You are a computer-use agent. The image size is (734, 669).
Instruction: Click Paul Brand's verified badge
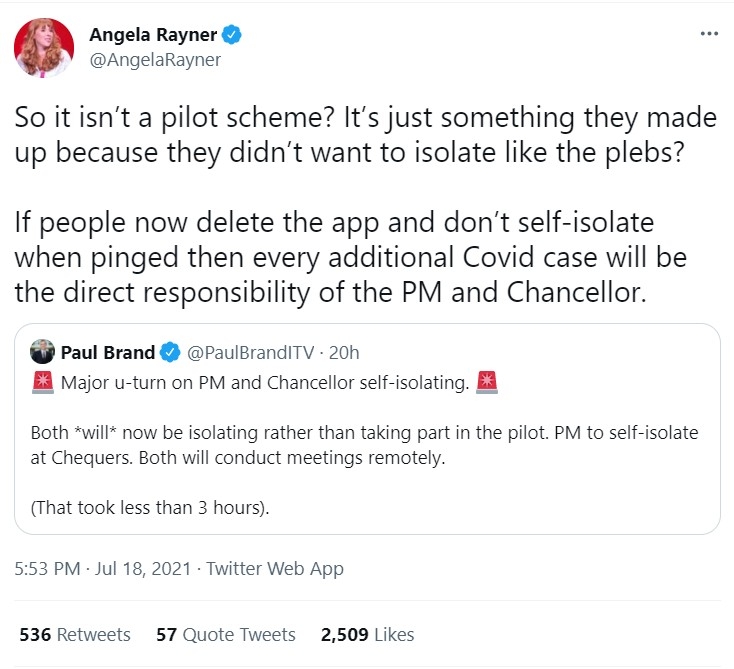[x=171, y=352]
